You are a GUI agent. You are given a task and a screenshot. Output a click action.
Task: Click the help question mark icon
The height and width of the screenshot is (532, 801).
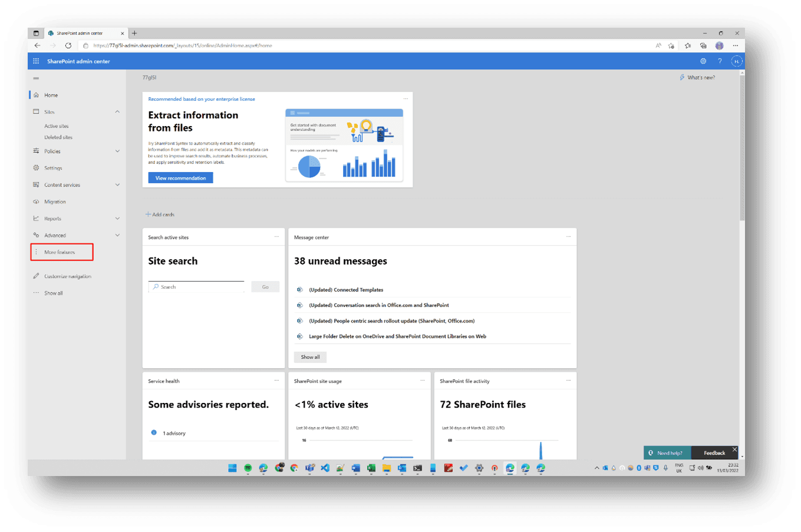point(720,61)
